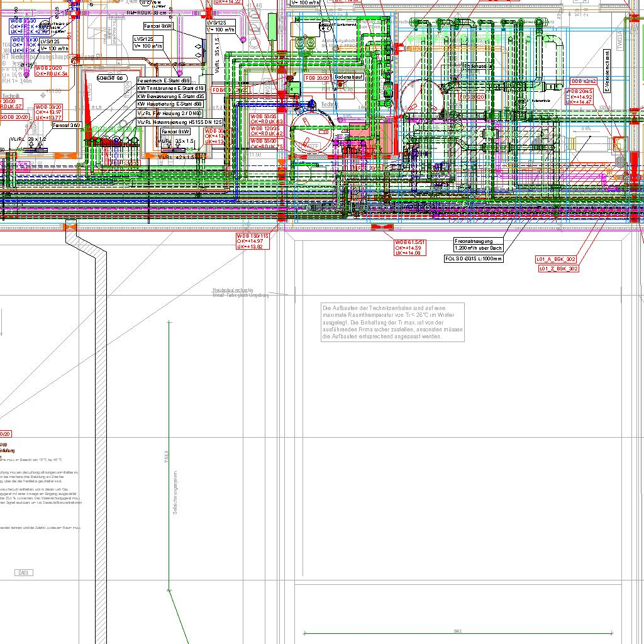
Task: Click the Bodenablauf label
Action: (349, 77)
